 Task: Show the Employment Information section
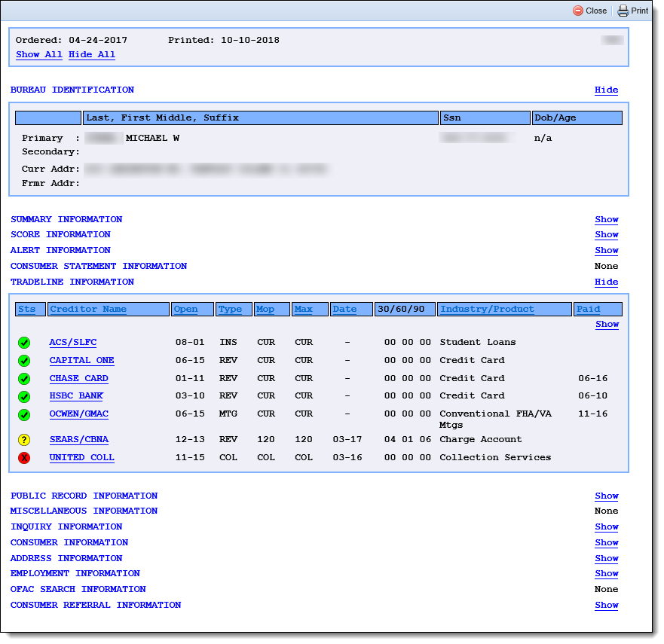pos(607,573)
